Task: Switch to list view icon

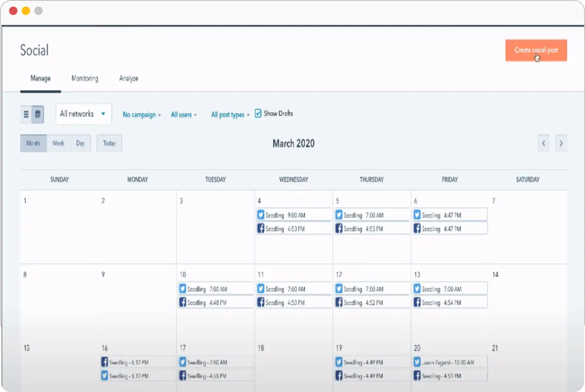Action: tap(26, 114)
